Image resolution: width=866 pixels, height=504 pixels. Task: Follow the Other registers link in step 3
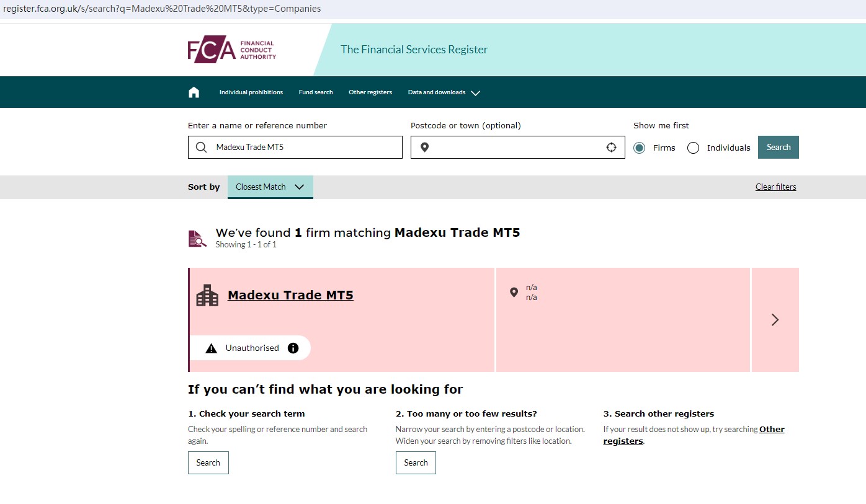[x=694, y=435]
